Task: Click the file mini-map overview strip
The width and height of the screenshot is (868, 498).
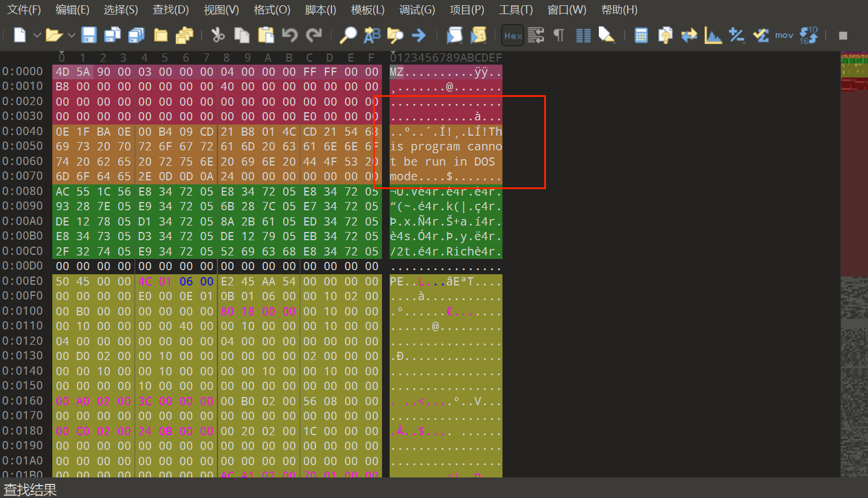Action: click(854, 264)
